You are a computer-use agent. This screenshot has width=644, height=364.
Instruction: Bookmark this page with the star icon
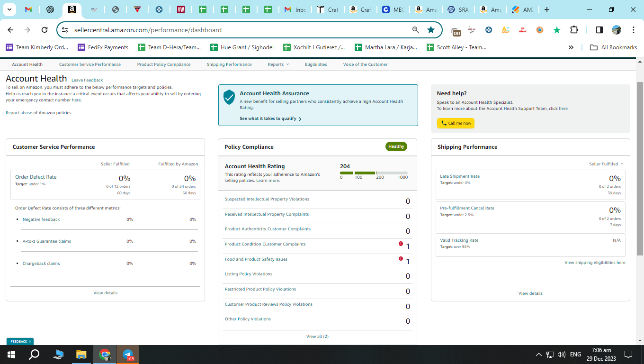430,30
